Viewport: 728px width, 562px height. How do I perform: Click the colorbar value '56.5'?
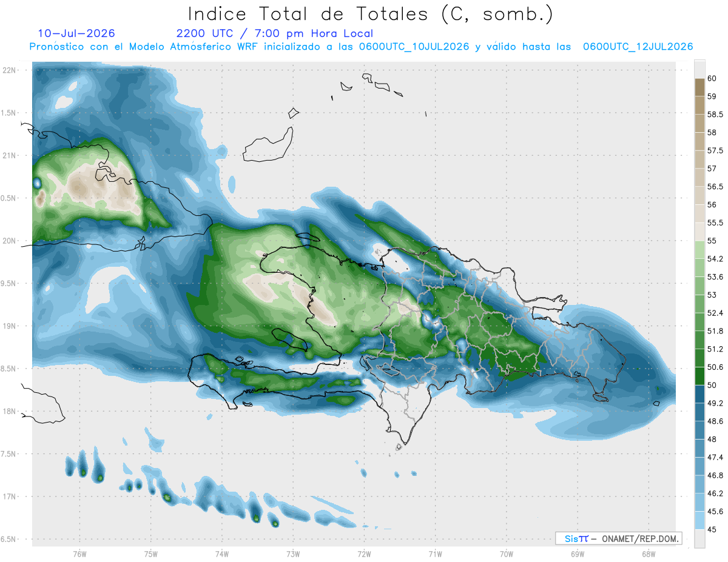pos(715,187)
